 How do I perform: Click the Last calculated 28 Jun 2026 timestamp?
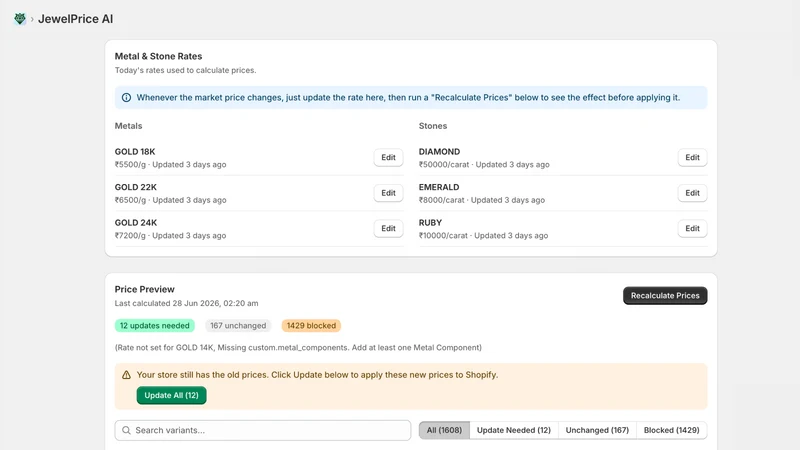pos(186,303)
